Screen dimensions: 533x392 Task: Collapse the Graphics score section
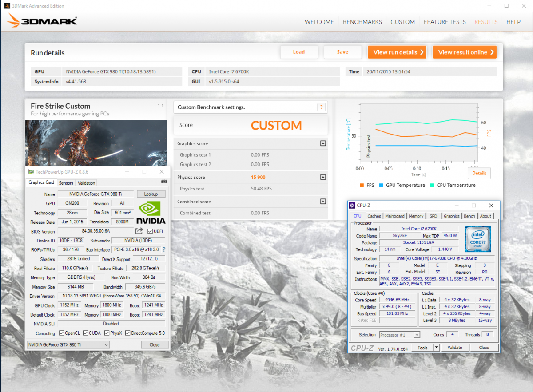click(323, 143)
